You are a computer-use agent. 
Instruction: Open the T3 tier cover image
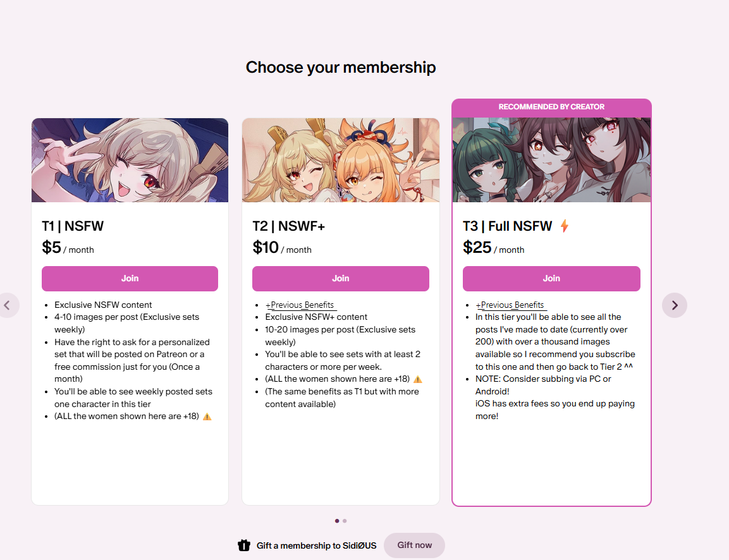click(551, 160)
